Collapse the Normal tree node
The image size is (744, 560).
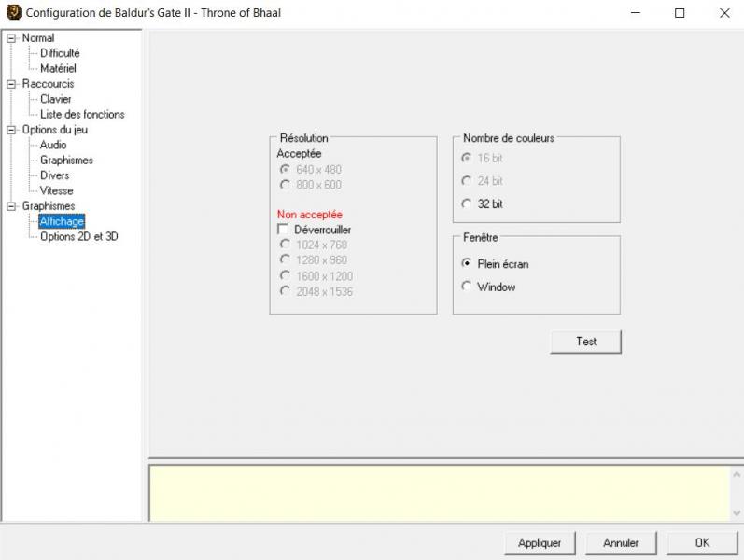[x=11, y=38]
